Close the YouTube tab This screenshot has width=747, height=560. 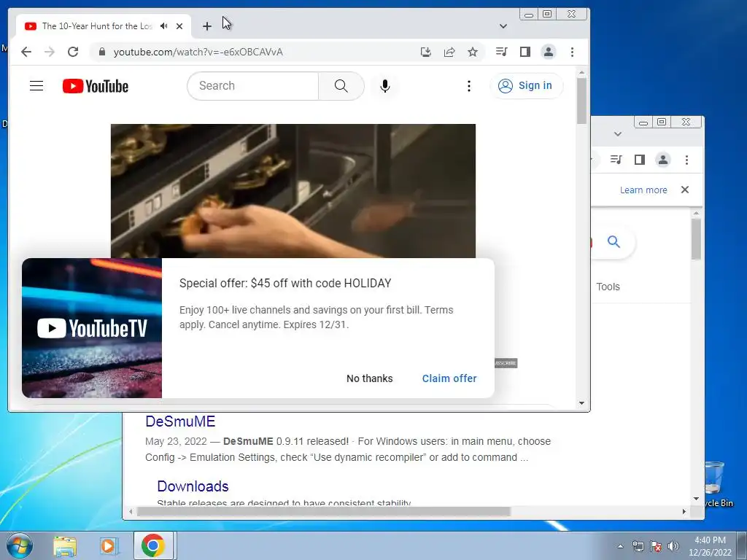click(x=179, y=26)
